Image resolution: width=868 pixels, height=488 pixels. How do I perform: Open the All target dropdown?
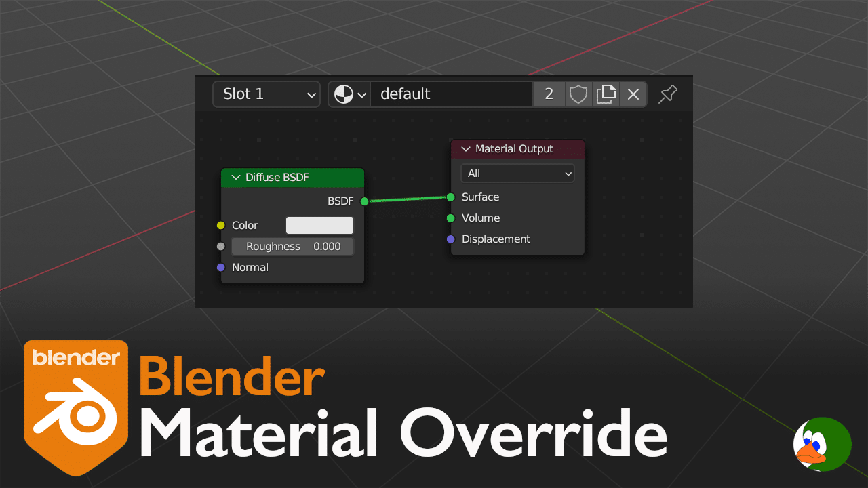517,174
